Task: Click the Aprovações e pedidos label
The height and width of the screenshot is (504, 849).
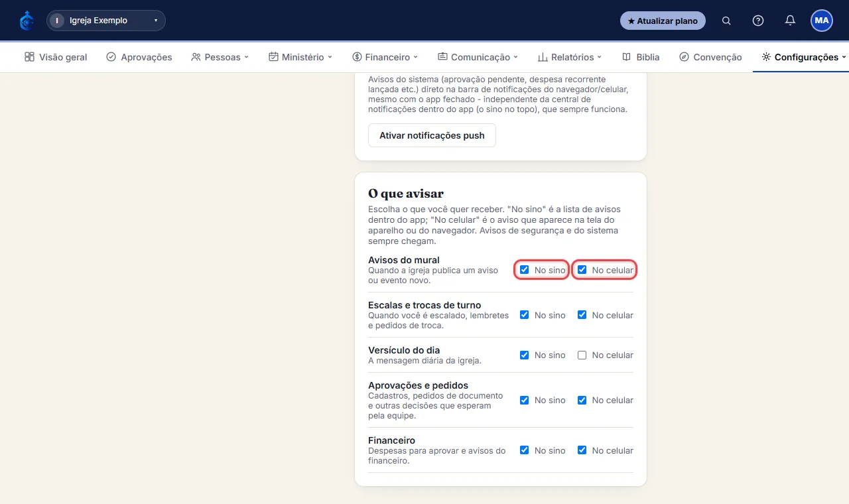Action: pyautogui.click(x=418, y=385)
